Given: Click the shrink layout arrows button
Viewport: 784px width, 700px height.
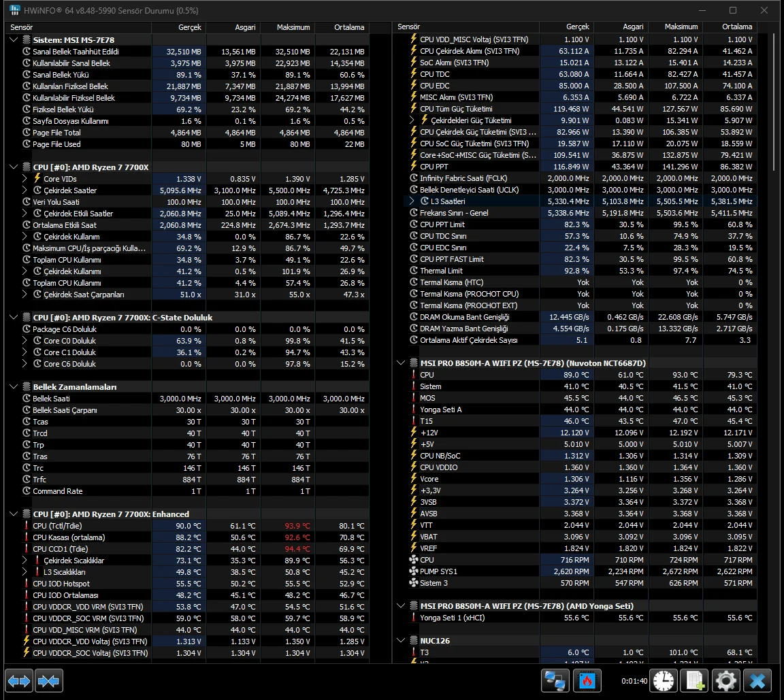Looking at the screenshot, I should click(x=48, y=680).
